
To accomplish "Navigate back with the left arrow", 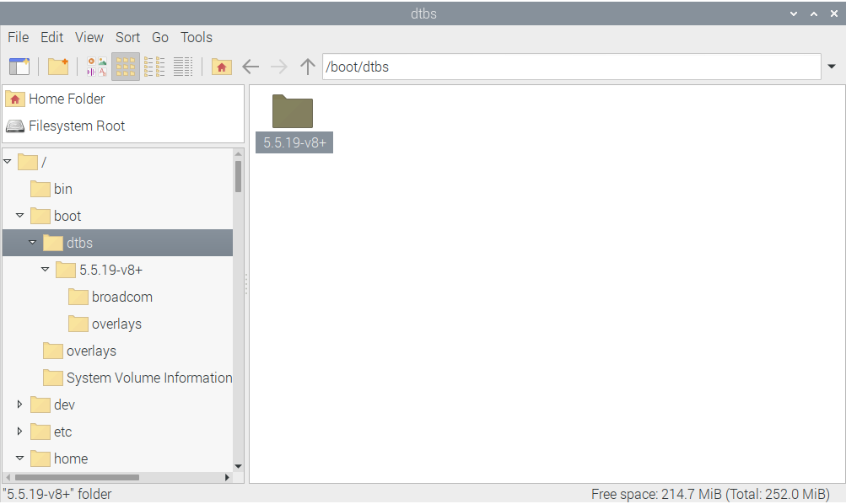I will 251,67.
